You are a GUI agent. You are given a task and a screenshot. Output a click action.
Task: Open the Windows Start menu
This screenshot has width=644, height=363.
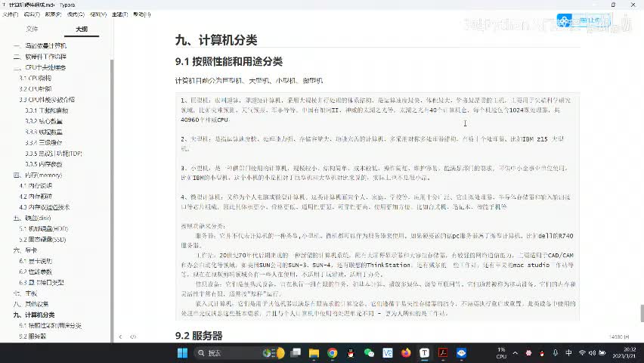pos(182,352)
